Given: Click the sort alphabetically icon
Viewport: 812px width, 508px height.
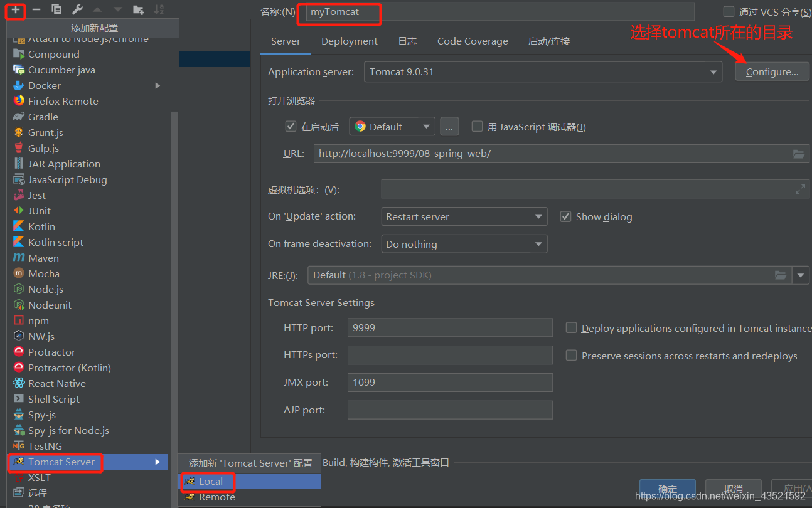Looking at the screenshot, I should [159, 9].
